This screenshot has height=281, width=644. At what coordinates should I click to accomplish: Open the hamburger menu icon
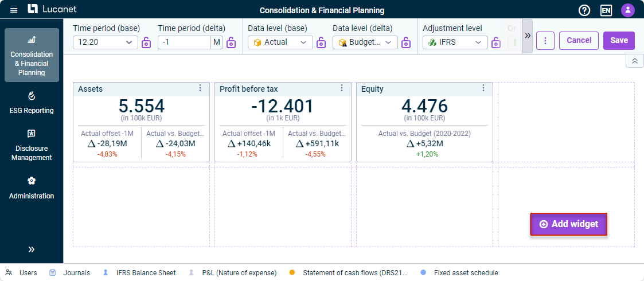click(x=14, y=10)
